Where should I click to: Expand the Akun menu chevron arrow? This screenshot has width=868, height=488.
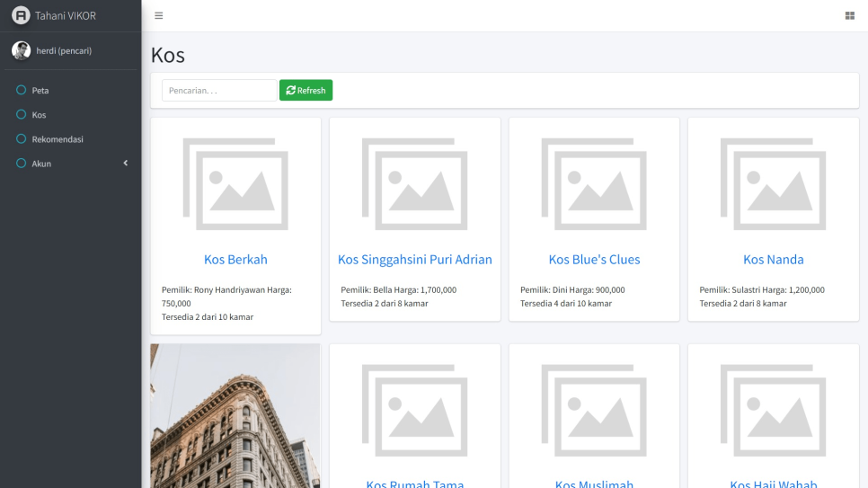coord(126,164)
